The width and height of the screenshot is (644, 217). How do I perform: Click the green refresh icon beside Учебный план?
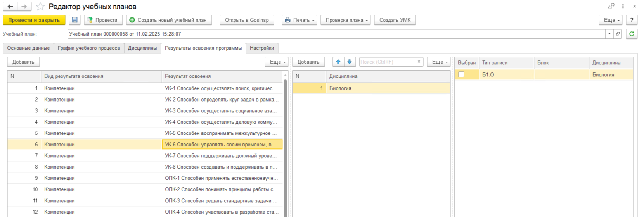pos(632,34)
